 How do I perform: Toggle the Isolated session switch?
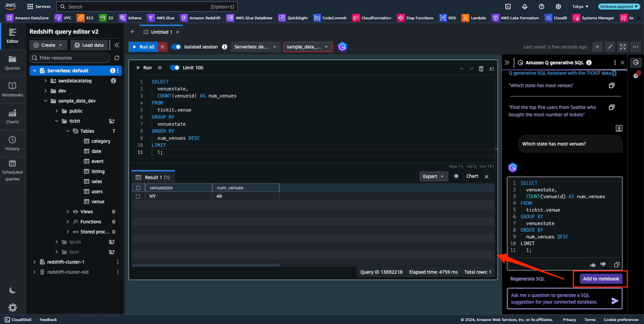point(176,47)
